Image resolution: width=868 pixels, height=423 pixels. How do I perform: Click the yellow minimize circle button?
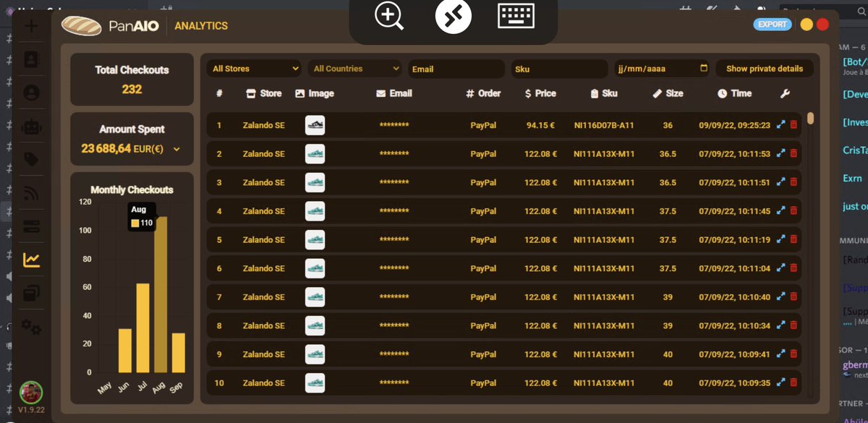click(x=807, y=25)
